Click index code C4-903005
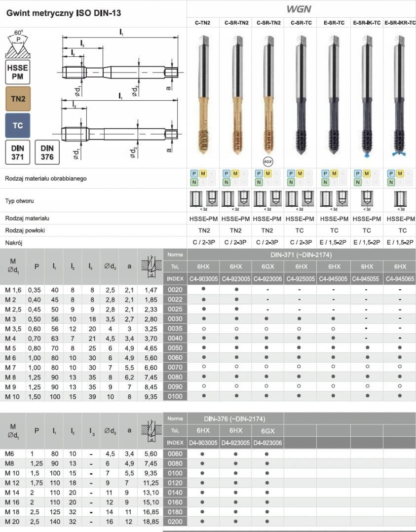Image resolution: width=416 pixels, height=532 pixels. [203, 279]
